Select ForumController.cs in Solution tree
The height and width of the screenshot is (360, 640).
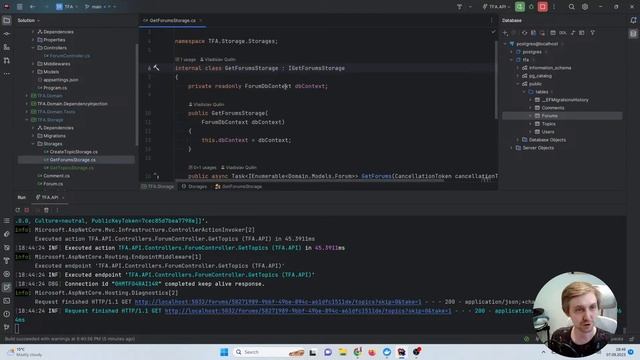pos(67,56)
